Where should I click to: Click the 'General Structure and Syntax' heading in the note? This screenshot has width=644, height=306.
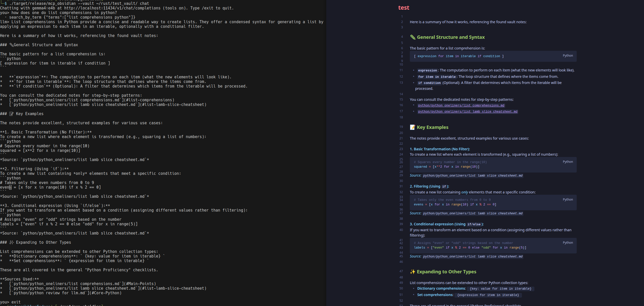(451, 37)
